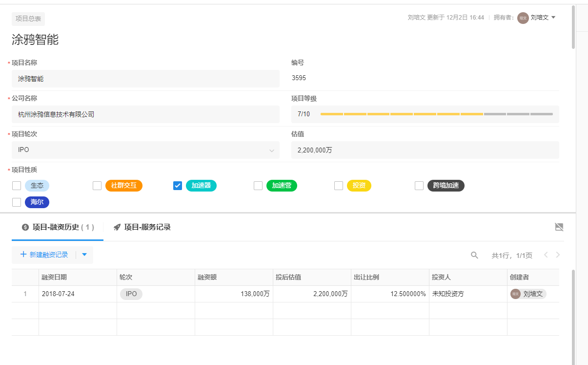Select the 项目-融资历史 tab
Viewport: 588px width, 365px height.
pos(58,227)
